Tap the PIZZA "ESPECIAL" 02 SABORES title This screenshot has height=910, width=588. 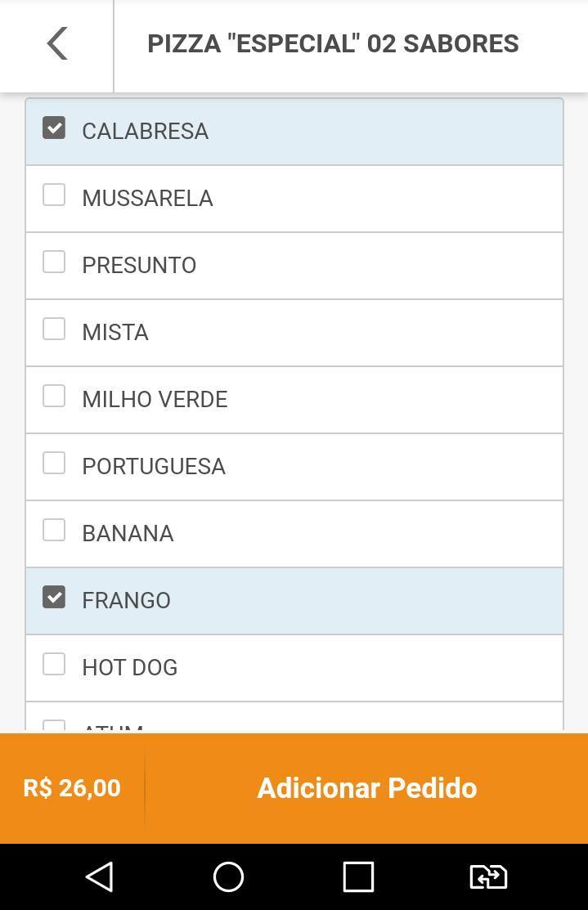(x=333, y=43)
